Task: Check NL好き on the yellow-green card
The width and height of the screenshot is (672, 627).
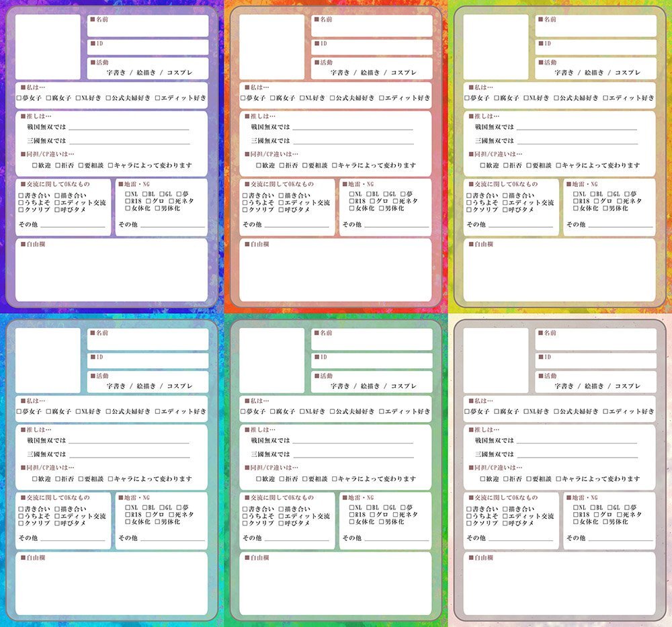Action: (x=526, y=98)
